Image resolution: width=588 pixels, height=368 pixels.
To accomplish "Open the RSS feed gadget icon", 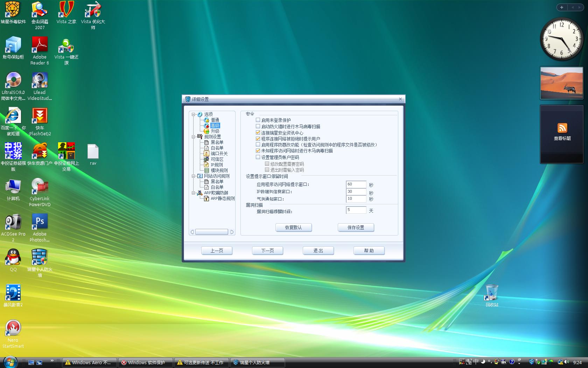I will [x=562, y=128].
